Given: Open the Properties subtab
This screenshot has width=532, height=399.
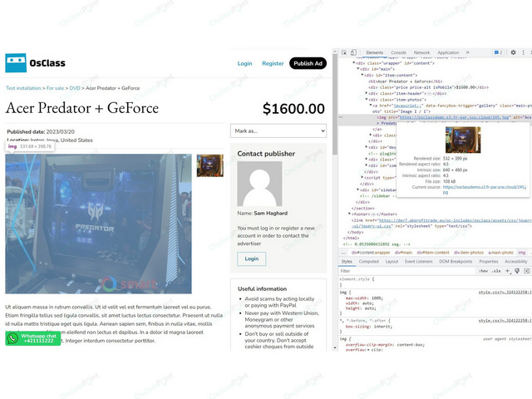Looking at the screenshot, I should point(489,262).
